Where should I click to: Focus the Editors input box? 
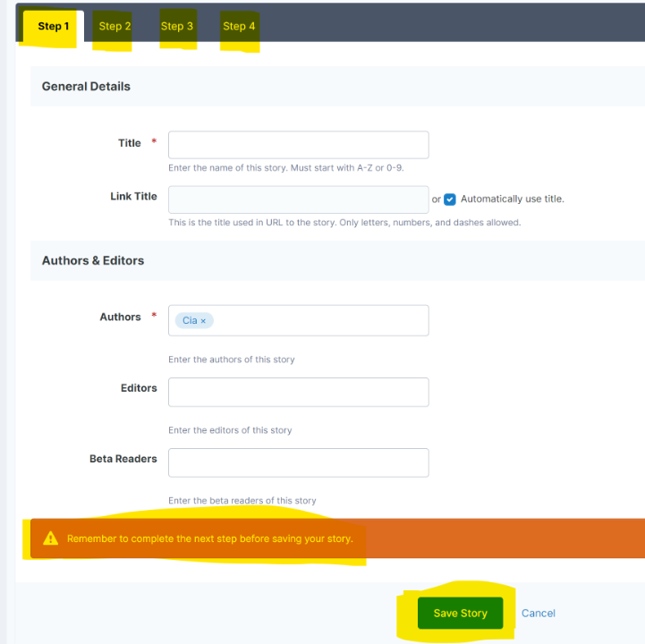click(298, 392)
